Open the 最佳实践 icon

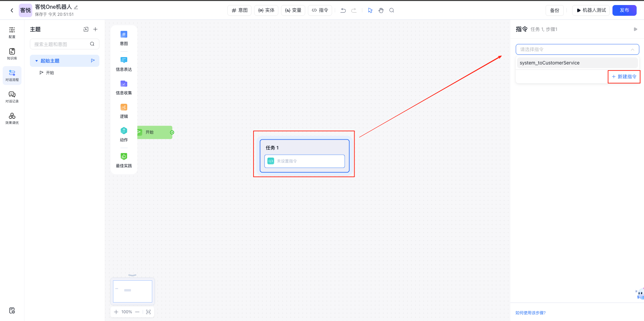click(124, 156)
